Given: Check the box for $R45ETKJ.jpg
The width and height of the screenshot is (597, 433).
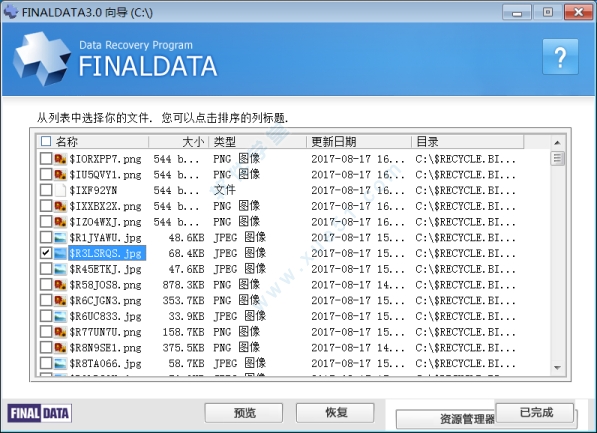Looking at the screenshot, I should (46, 268).
